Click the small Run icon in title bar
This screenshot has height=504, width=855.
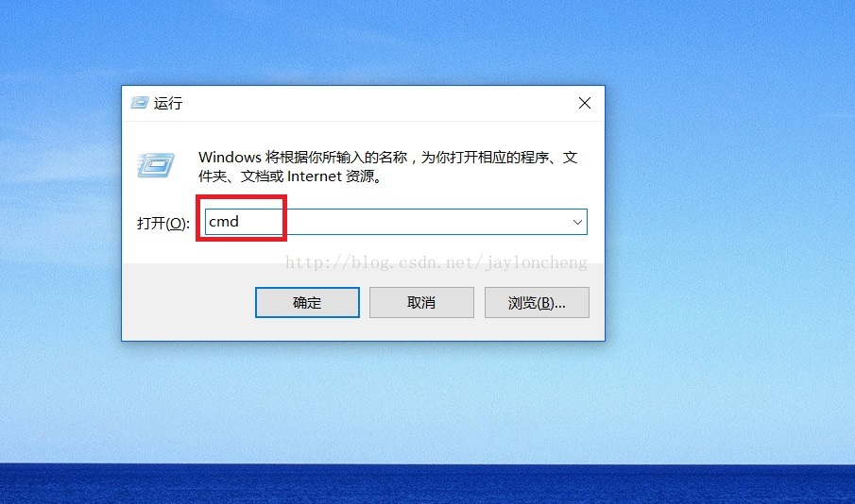140,103
